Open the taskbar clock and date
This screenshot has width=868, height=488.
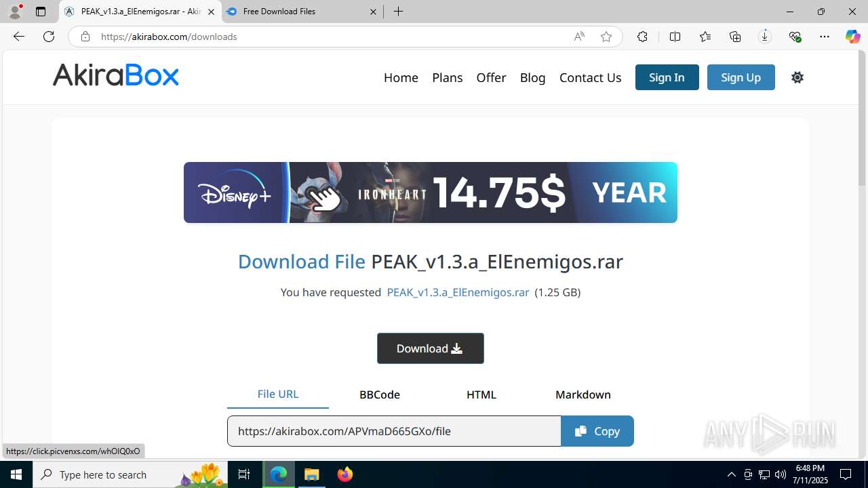(811, 474)
